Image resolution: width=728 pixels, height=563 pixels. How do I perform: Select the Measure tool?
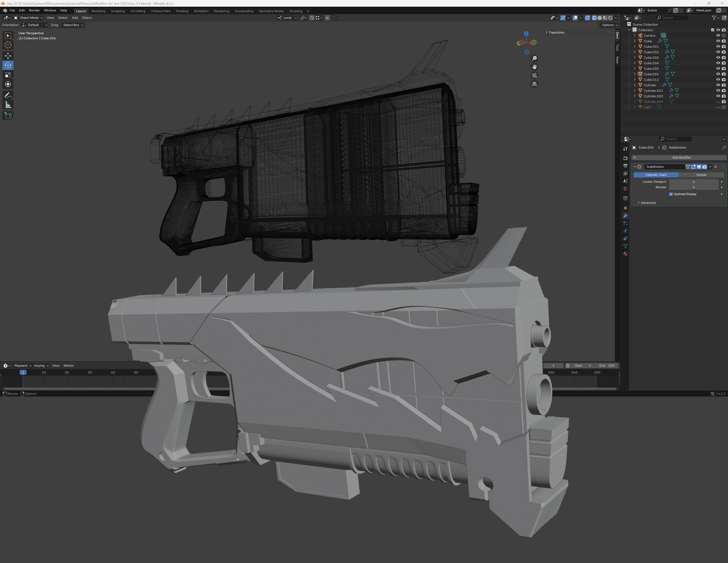point(8,105)
